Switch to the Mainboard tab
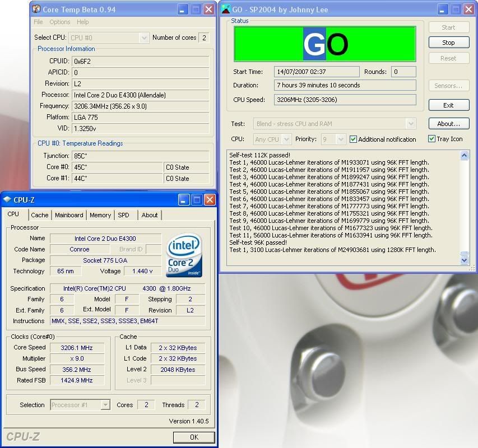This screenshot has width=478, height=448. coord(69,215)
